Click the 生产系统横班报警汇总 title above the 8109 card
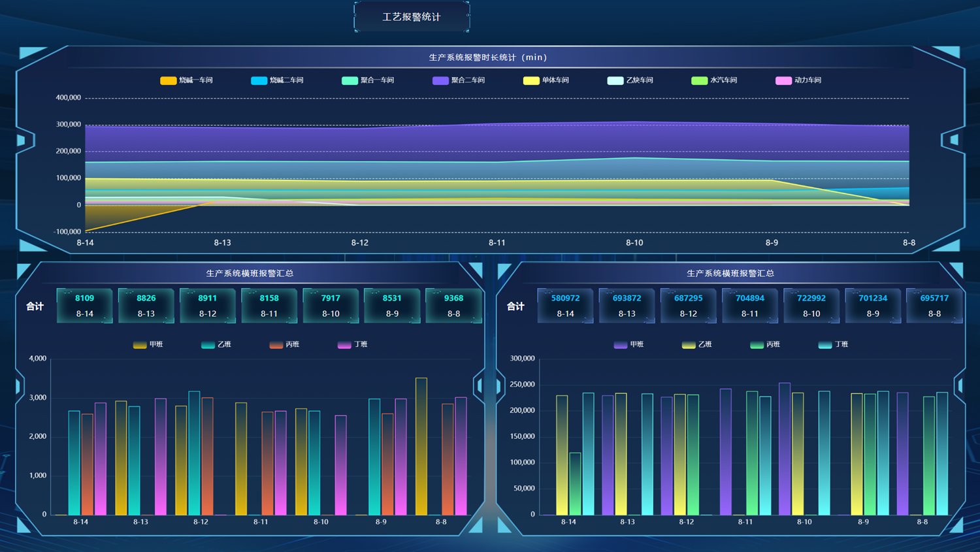This screenshot has height=552, width=980. click(x=250, y=273)
